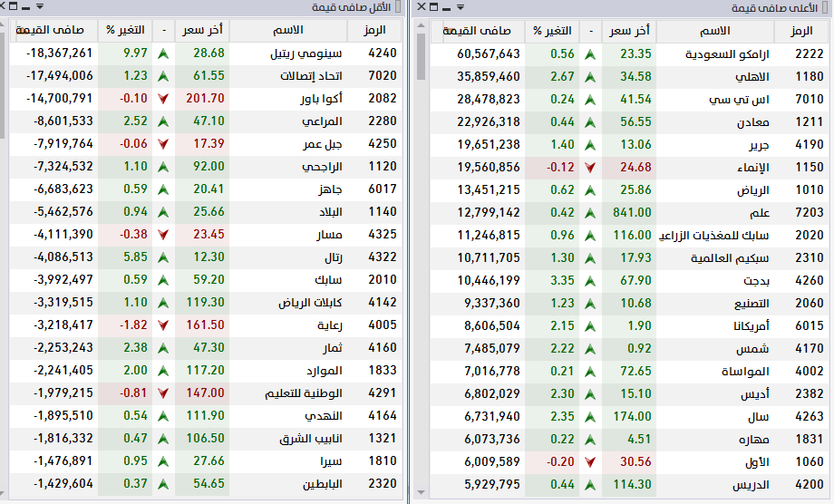Click down arrow icon in الأول row
Screen dimensions: 834x504
click(590, 462)
